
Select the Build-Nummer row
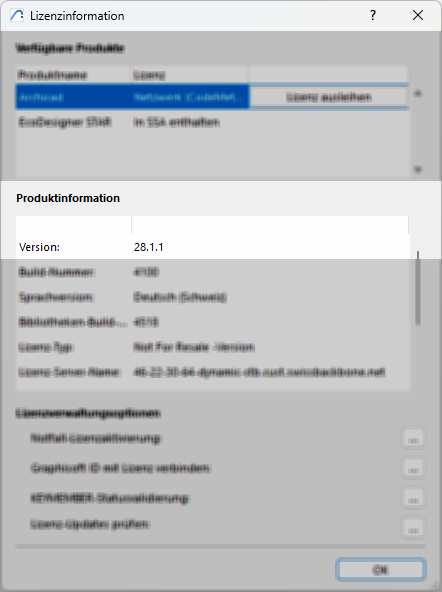[213, 272]
